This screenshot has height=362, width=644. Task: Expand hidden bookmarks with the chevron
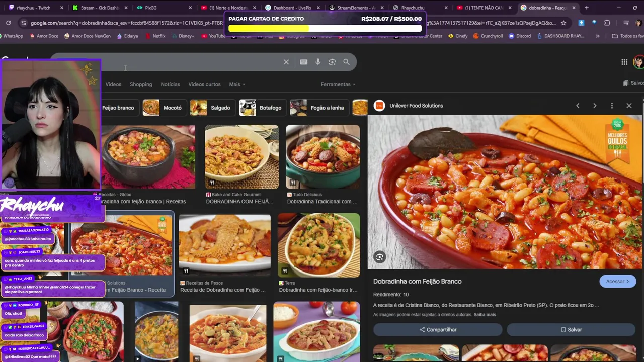coord(597,36)
